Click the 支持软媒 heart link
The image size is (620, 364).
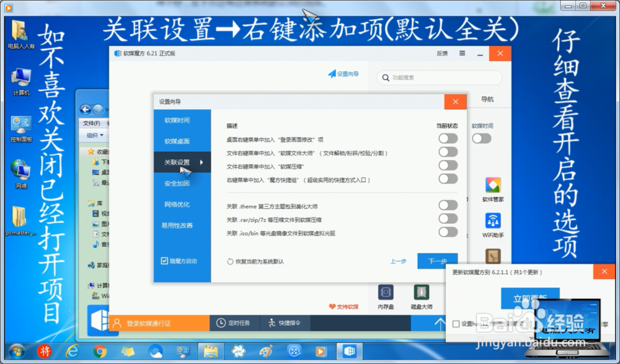(x=343, y=306)
